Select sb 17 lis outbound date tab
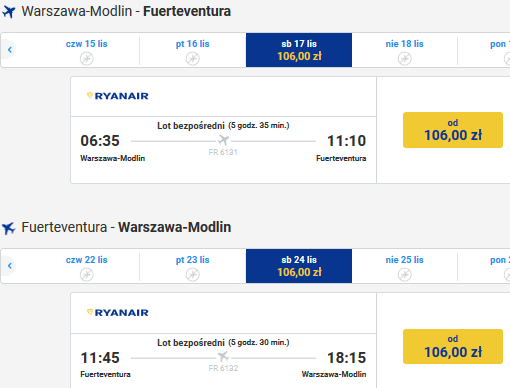Viewport: 510px width, 388px height. (x=299, y=50)
